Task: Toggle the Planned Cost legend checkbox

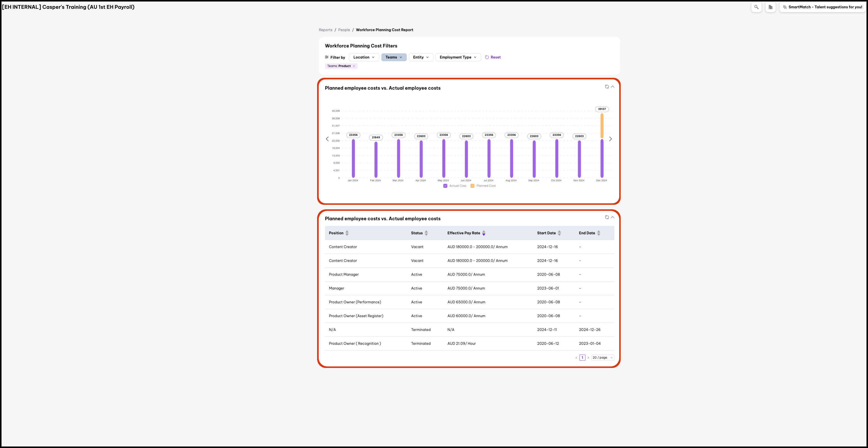Action: coord(472,186)
